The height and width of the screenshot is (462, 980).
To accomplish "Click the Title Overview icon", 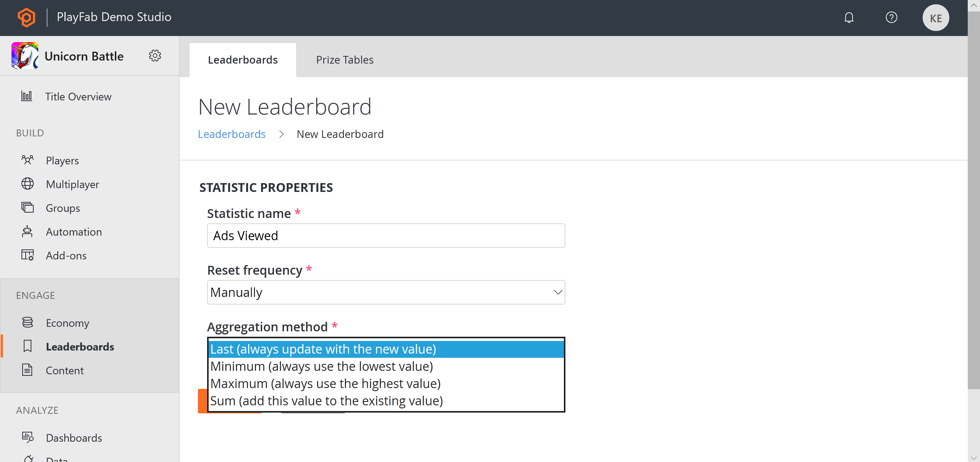I will pos(28,96).
